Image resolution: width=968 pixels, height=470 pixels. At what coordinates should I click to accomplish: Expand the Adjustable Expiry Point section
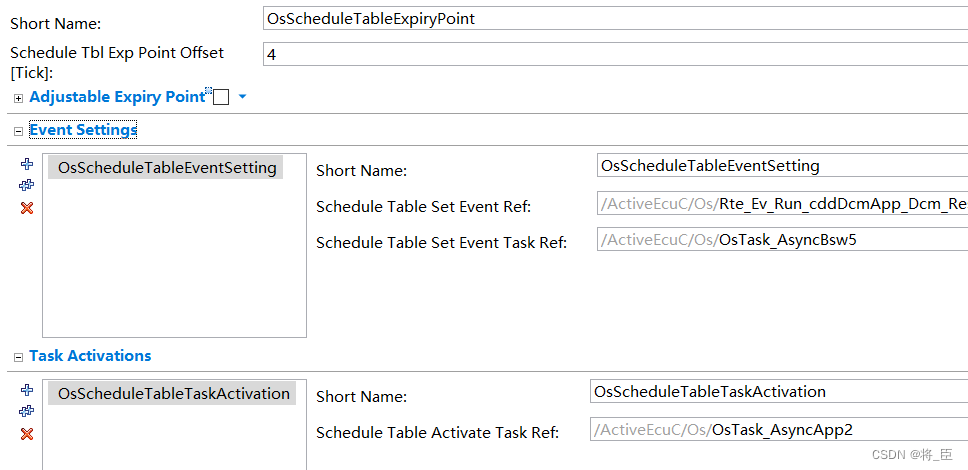pyautogui.click(x=19, y=98)
